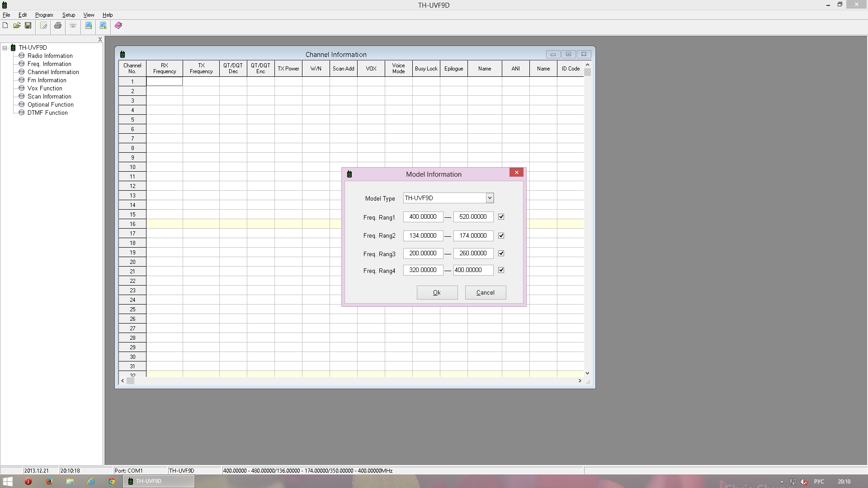This screenshot has width=868, height=488.
Task: Click Freq. Rang1 lower field 400.00000
Action: point(423,217)
